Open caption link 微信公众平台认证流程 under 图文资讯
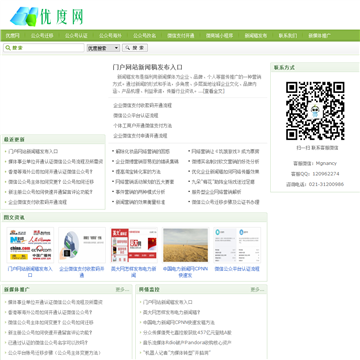Viewport: 360px width, 360px height. pos(237,269)
